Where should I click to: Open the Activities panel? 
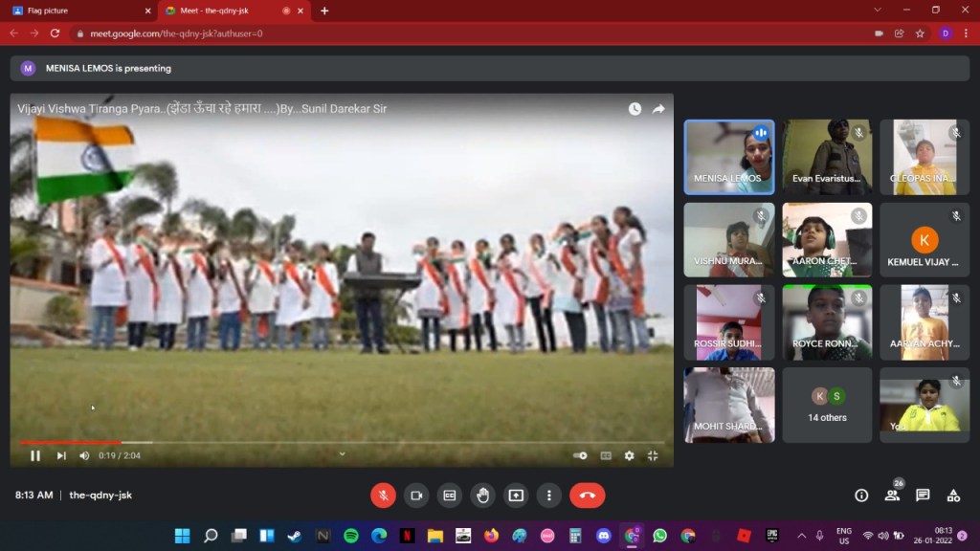[953, 495]
